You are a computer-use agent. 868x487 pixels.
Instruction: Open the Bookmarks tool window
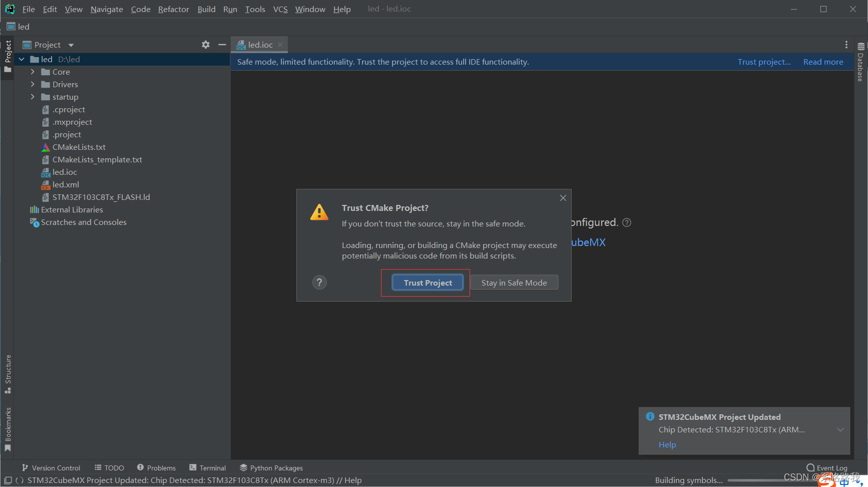(x=8, y=429)
